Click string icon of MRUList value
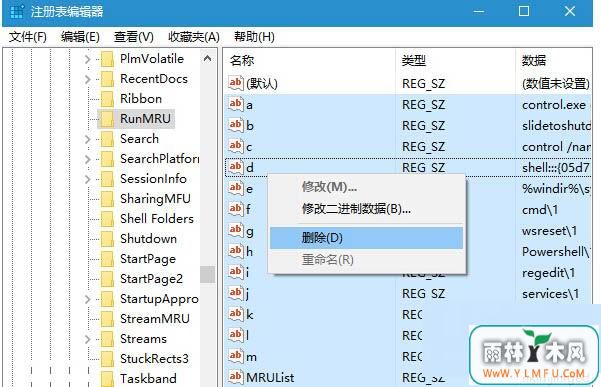The image size is (601, 387). 236,377
